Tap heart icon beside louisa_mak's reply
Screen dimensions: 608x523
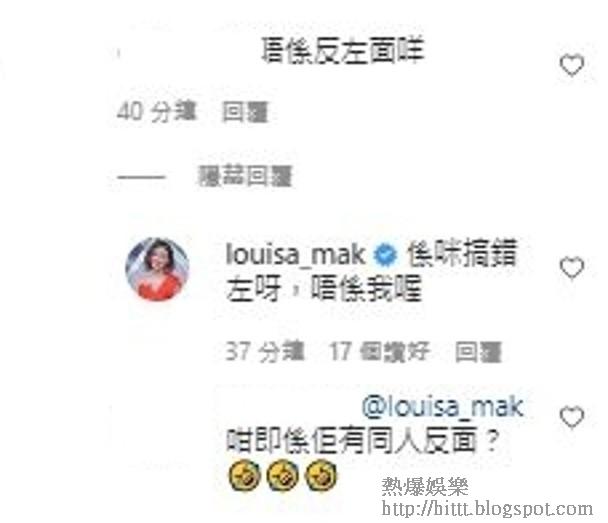[x=572, y=268]
